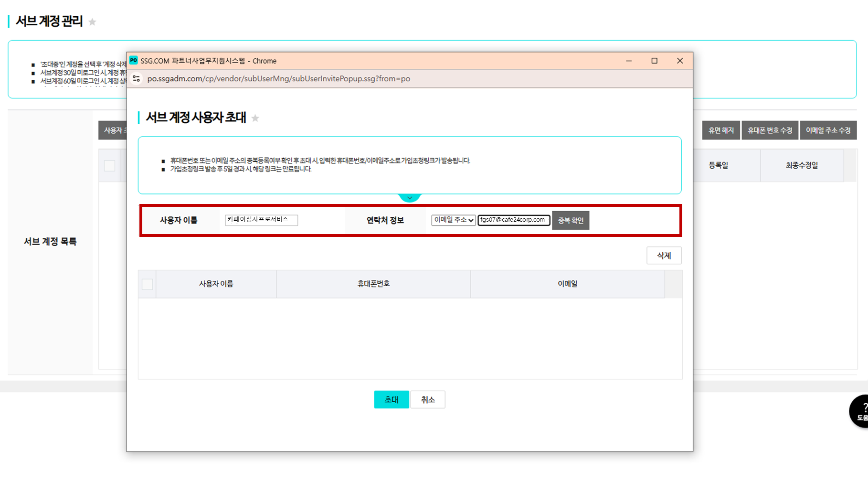Image resolution: width=868 pixels, height=483 pixels.
Task: Minimize the SSG.COM popup window
Action: 629,61
